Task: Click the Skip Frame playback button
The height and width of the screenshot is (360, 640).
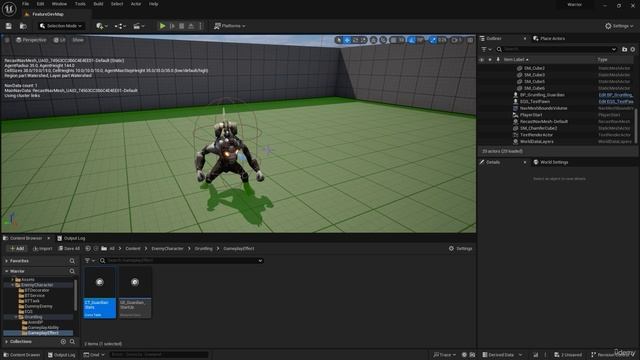Action: tap(172, 26)
